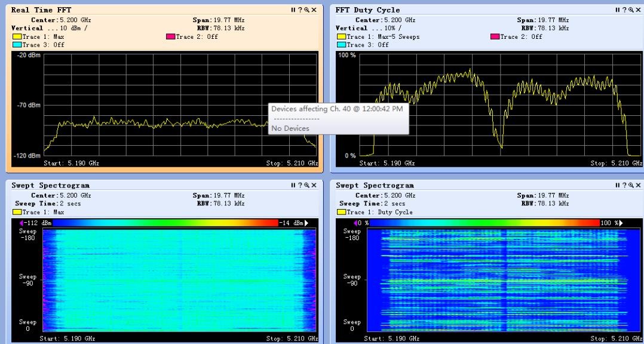
Task: Click yellow Trace 1 Max-5 Sweeps swatch
Action: pyautogui.click(x=341, y=36)
